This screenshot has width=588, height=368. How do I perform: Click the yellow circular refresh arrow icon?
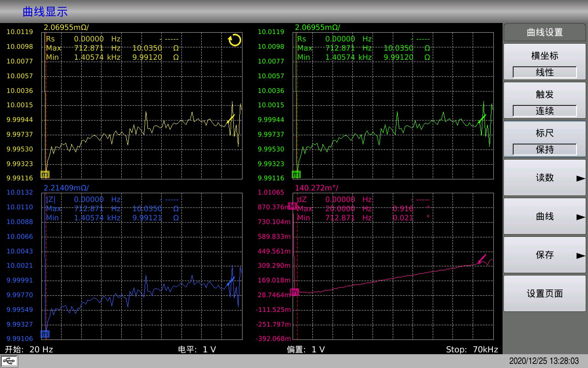coord(235,40)
